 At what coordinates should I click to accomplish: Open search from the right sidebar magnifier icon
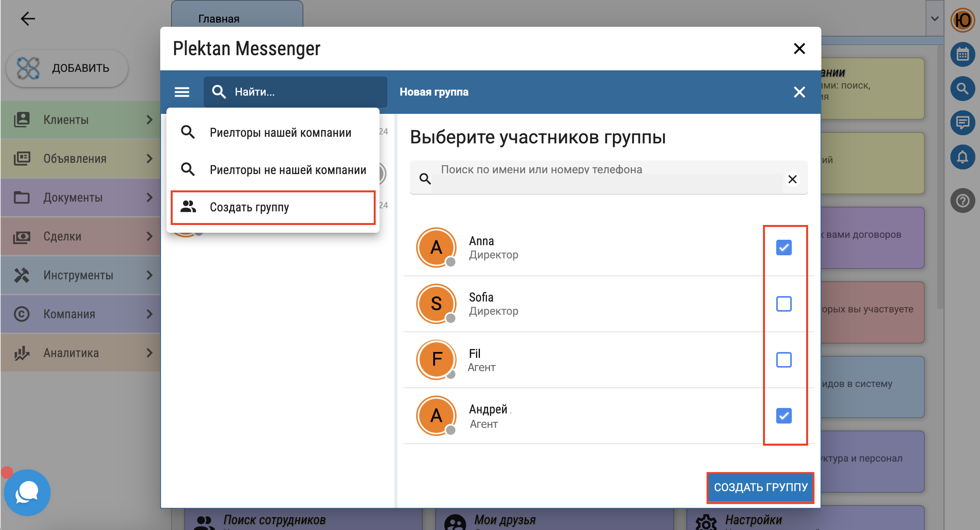click(x=962, y=89)
